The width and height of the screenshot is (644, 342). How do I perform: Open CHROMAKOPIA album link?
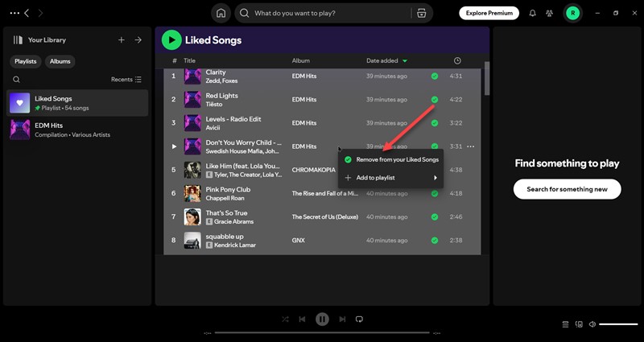pyautogui.click(x=313, y=170)
